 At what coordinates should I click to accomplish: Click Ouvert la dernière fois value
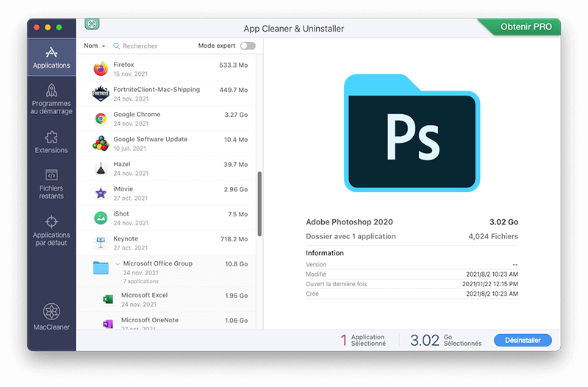pos(490,284)
